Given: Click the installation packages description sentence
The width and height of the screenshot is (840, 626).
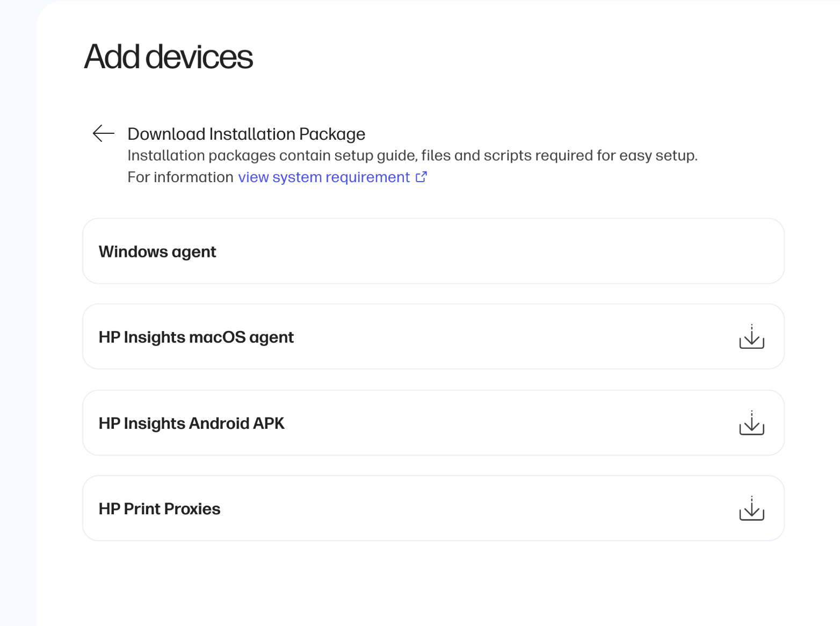Looking at the screenshot, I should click(x=412, y=155).
